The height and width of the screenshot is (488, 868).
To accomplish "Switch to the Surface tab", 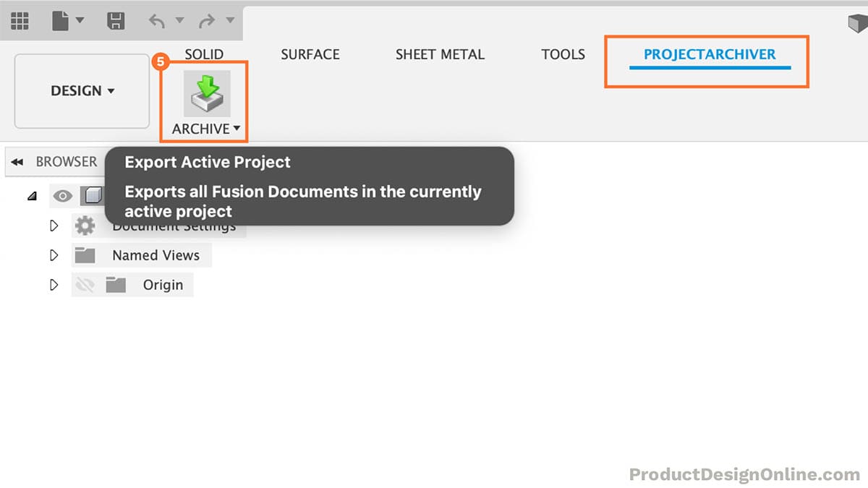I will pos(310,54).
